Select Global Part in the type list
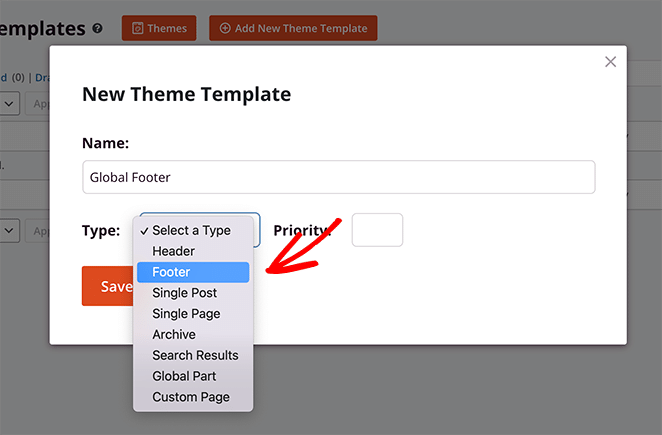Image resolution: width=662 pixels, height=435 pixels. coord(184,376)
